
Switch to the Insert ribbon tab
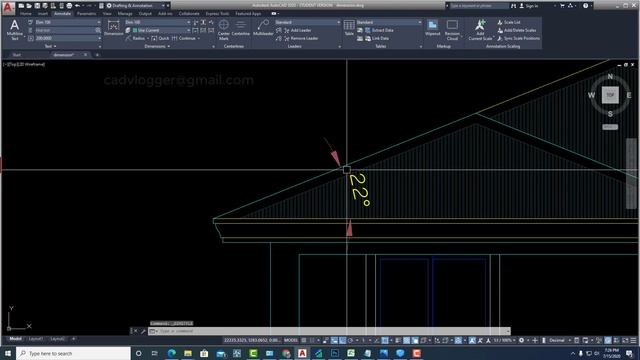coord(43,13)
